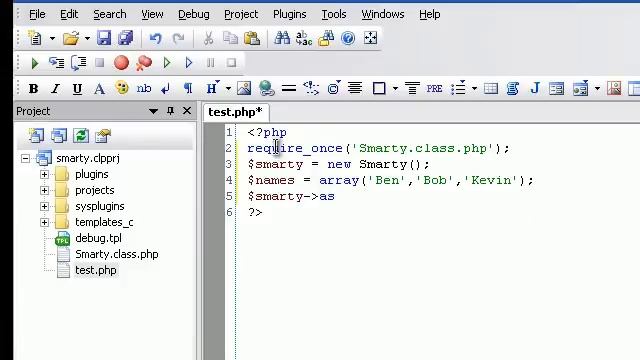
Task: Click the Step Into debug icon
Action: [x=56, y=63]
